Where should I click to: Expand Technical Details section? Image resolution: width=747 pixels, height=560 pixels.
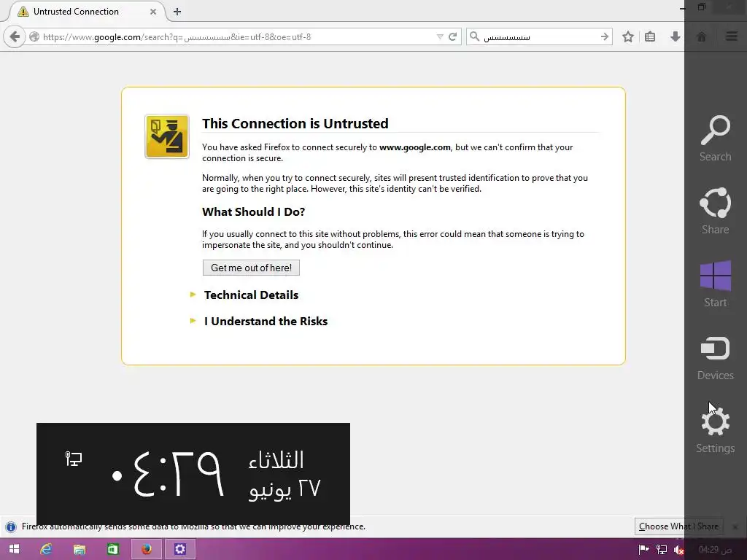coord(251,295)
